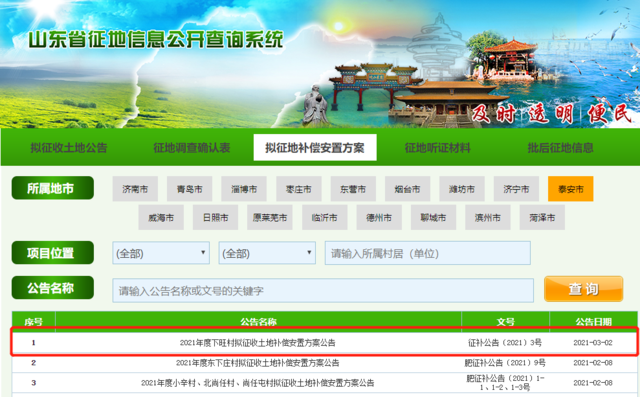
Task: Click 肥征补公告〔2021〕1-1 document number cell
Action: coord(505,383)
